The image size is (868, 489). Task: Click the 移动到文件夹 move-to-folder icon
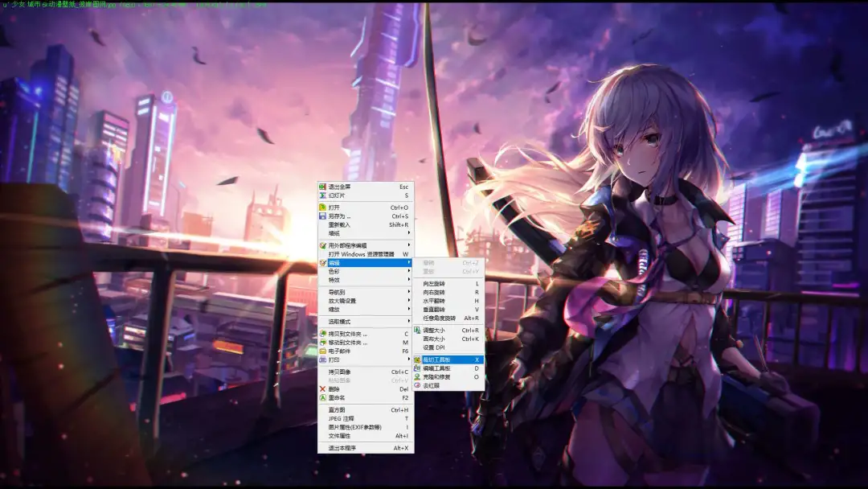point(322,343)
